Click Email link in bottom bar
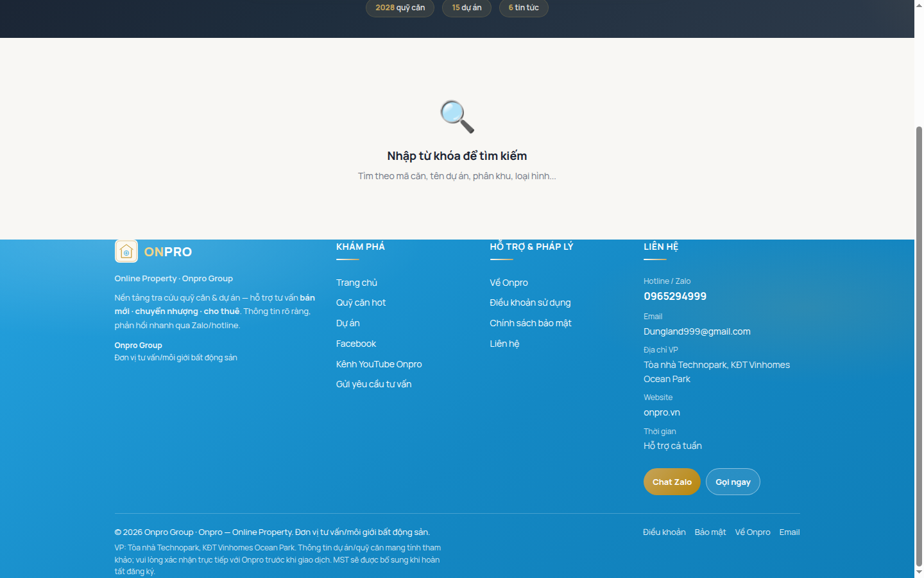 click(789, 532)
